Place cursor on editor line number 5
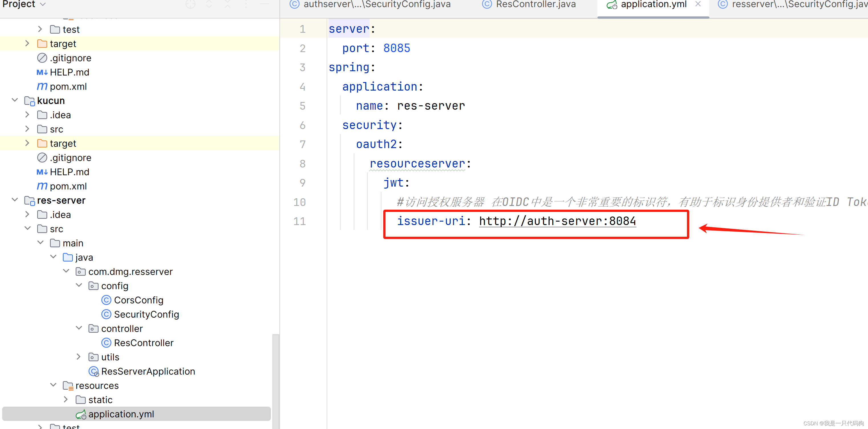The image size is (868, 429). [302, 106]
